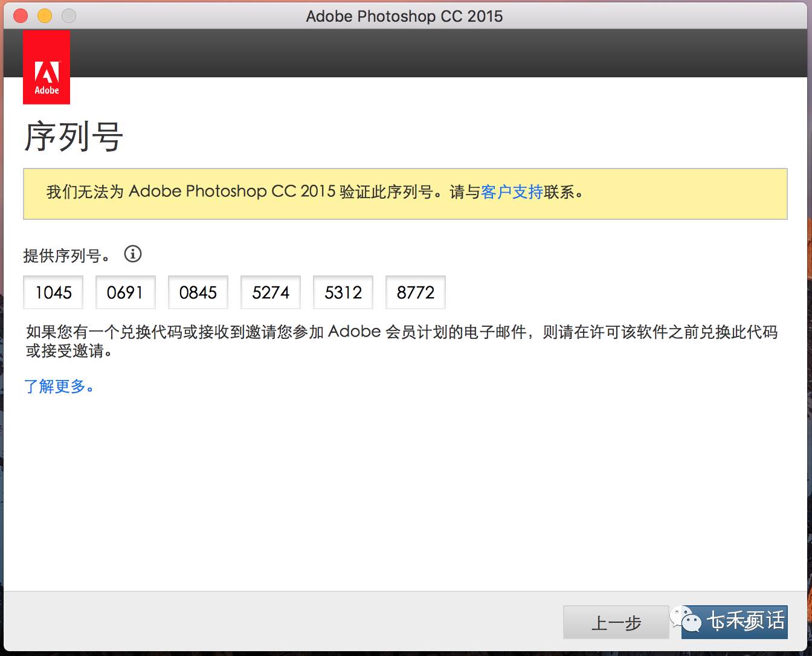Select serial field containing 0845

[198, 292]
